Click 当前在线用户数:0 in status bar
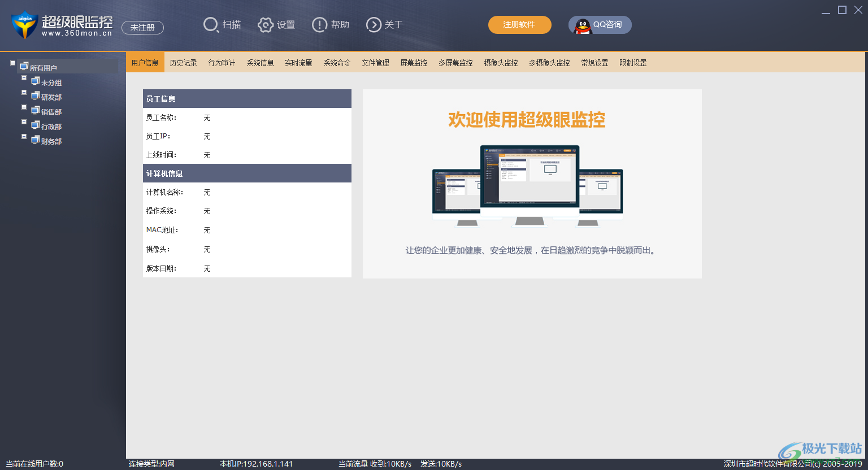The width and height of the screenshot is (868, 470). pyautogui.click(x=34, y=464)
